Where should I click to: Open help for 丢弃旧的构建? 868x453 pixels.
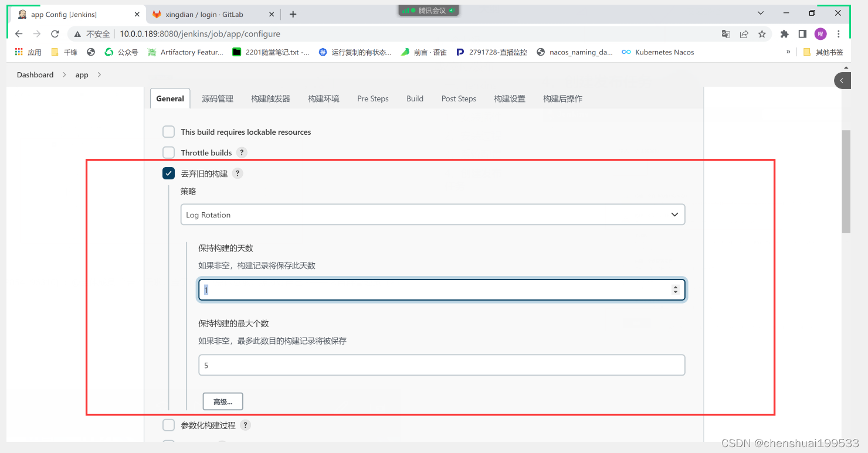click(238, 173)
